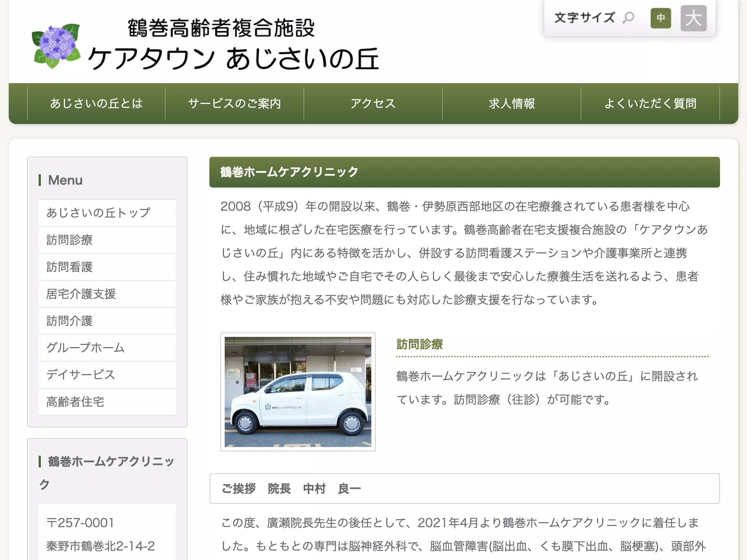Click the green 訪問診療 section heading
747x560 pixels.
419,344
